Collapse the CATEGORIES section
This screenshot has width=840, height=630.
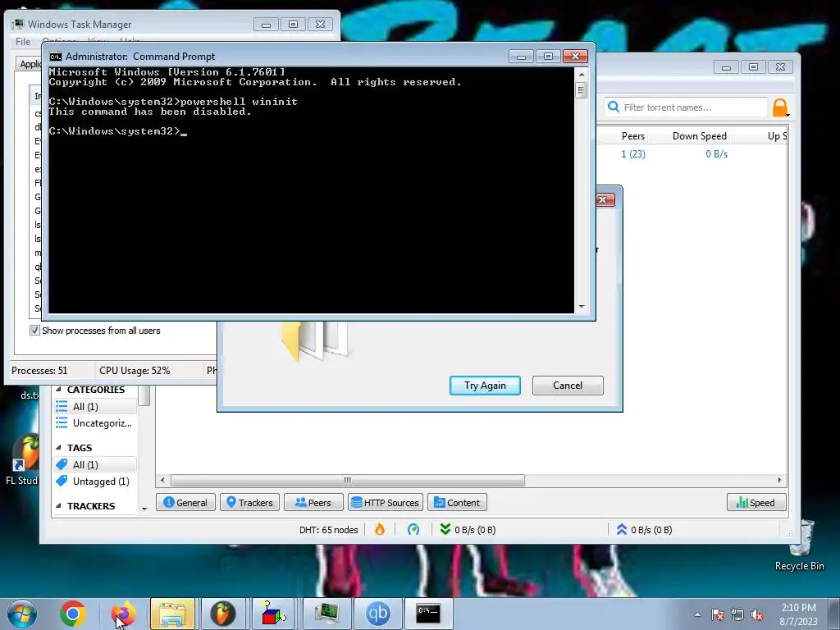click(x=58, y=390)
